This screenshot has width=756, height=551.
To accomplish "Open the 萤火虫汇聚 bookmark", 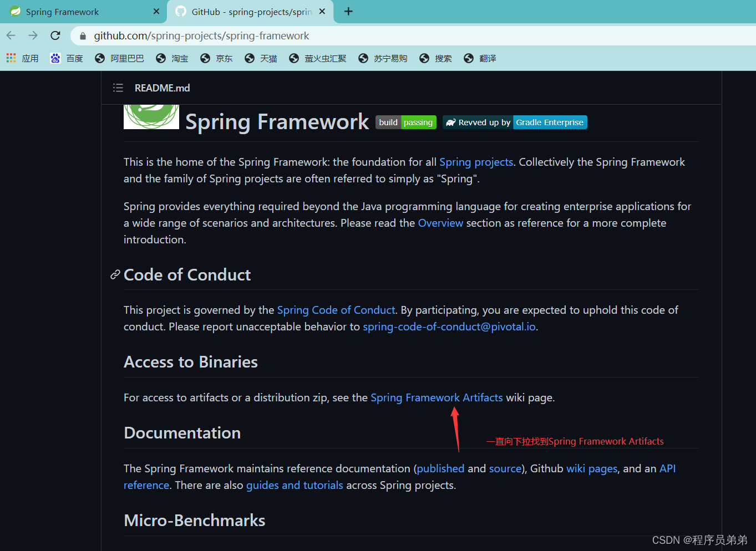I will click(x=318, y=58).
